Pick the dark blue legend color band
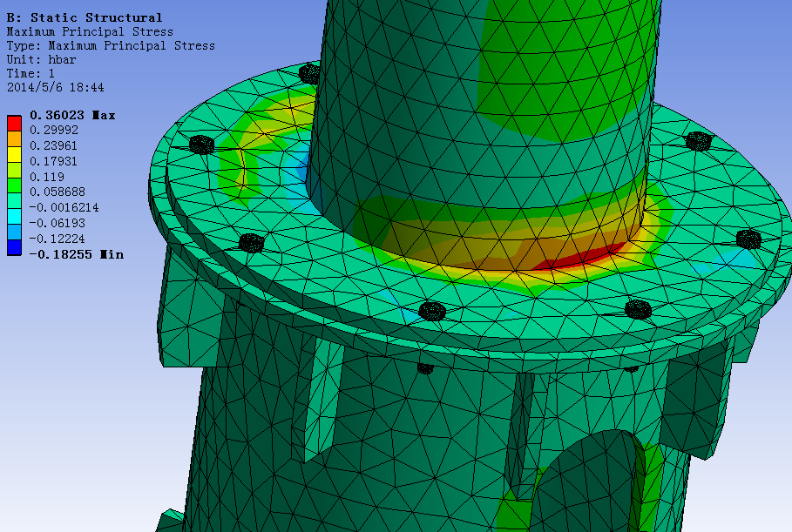 coord(14,247)
